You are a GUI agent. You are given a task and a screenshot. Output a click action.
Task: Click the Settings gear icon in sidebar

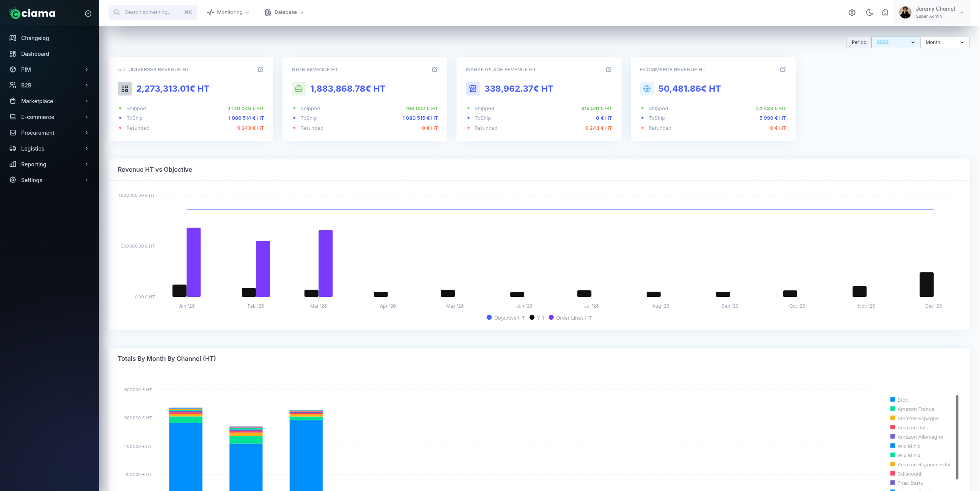[x=13, y=180]
